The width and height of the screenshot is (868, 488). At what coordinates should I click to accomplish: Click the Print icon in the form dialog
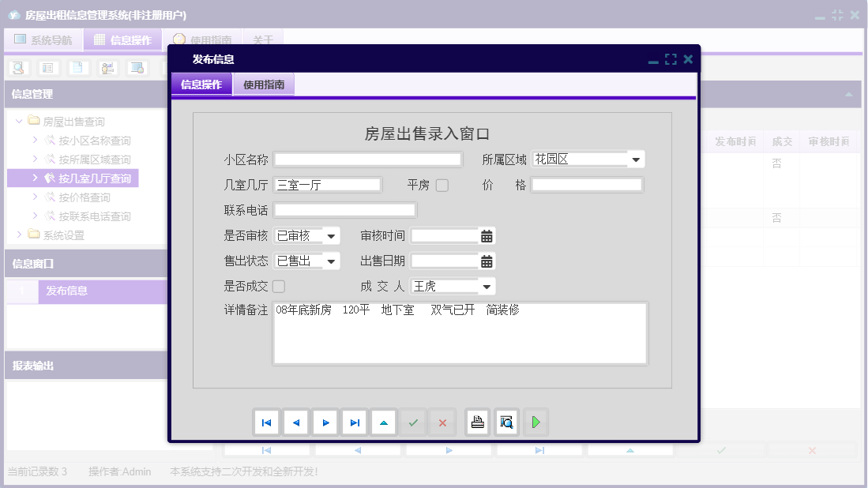tap(477, 422)
